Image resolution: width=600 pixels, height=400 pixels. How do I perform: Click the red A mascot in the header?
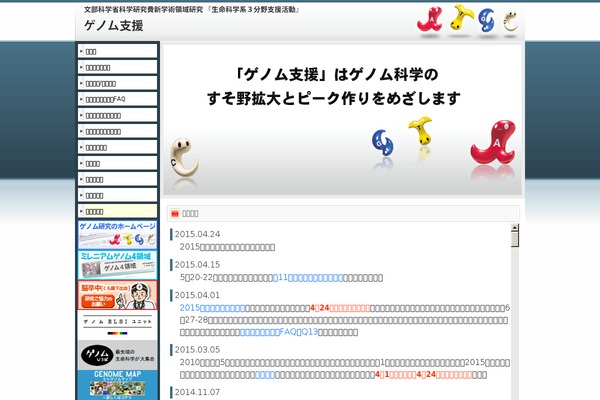(430, 20)
